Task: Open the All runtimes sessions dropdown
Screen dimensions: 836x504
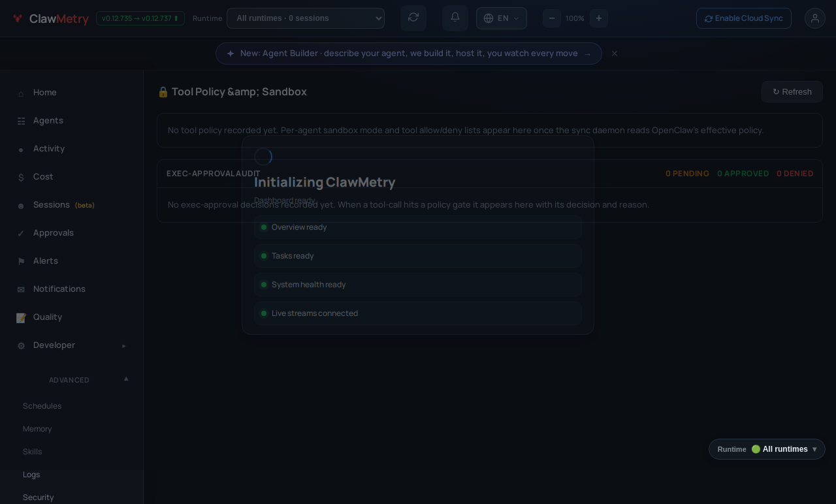Action: click(x=306, y=18)
